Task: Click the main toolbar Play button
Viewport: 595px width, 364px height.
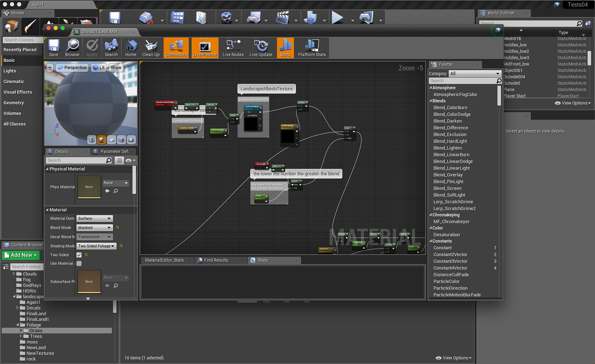Action: tap(337, 17)
